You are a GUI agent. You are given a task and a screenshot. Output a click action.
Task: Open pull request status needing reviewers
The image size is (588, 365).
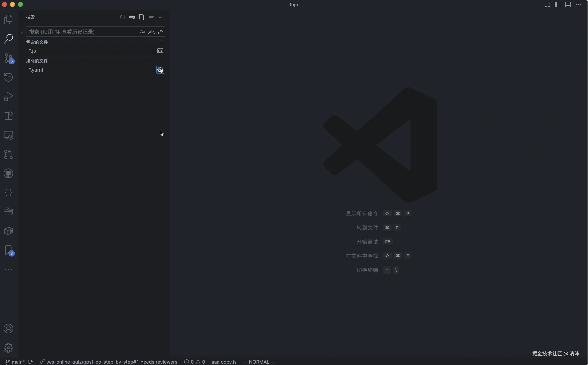(x=109, y=362)
